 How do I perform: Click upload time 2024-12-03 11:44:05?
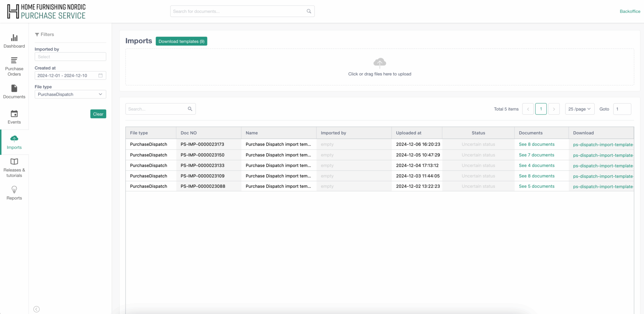(418, 176)
